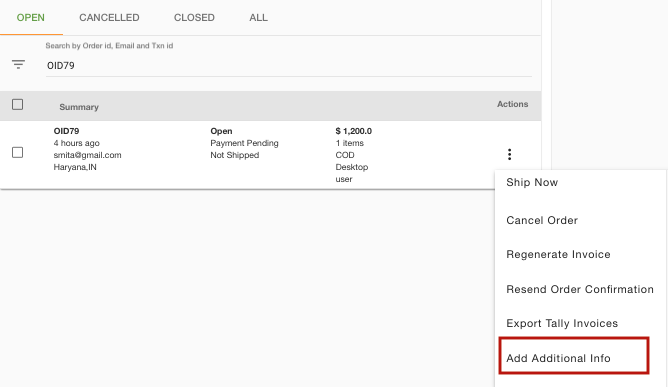Open the three-dot actions menu for OID79
This screenshot has height=387, width=668.
509,154
